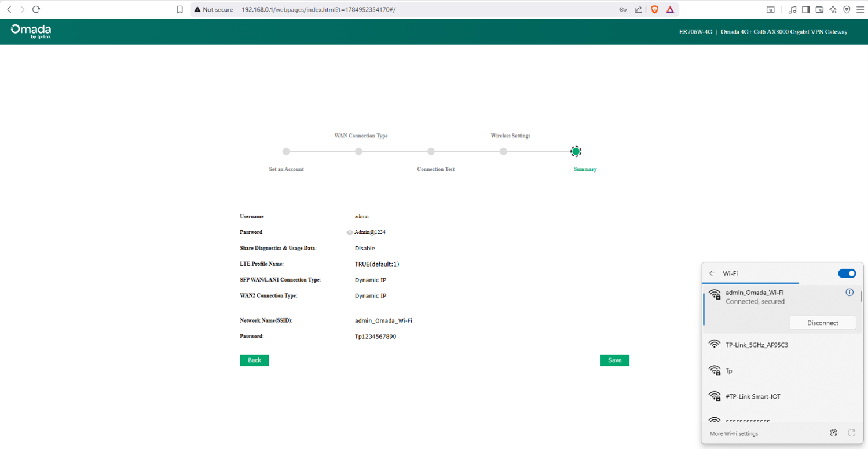
Task: Open the tab search icon
Action: [771, 9]
